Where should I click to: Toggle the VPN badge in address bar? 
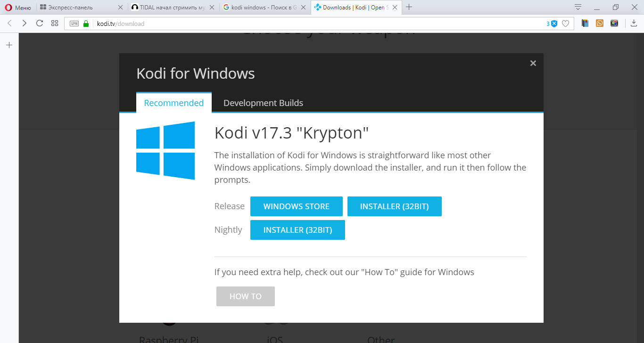pyautogui.click(x=74, y=24)
